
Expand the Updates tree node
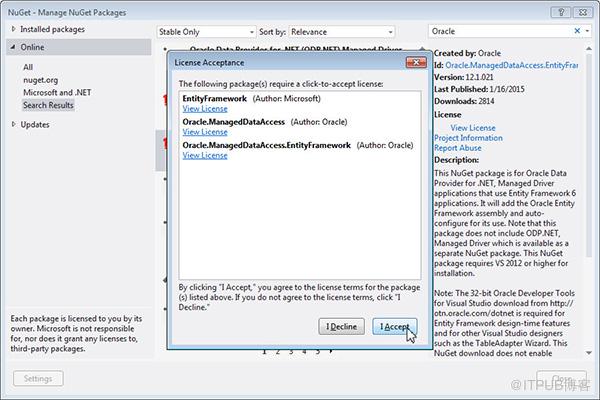(14, 124)
